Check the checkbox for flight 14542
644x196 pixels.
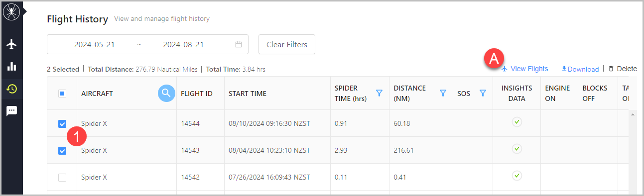click(62, 178)
